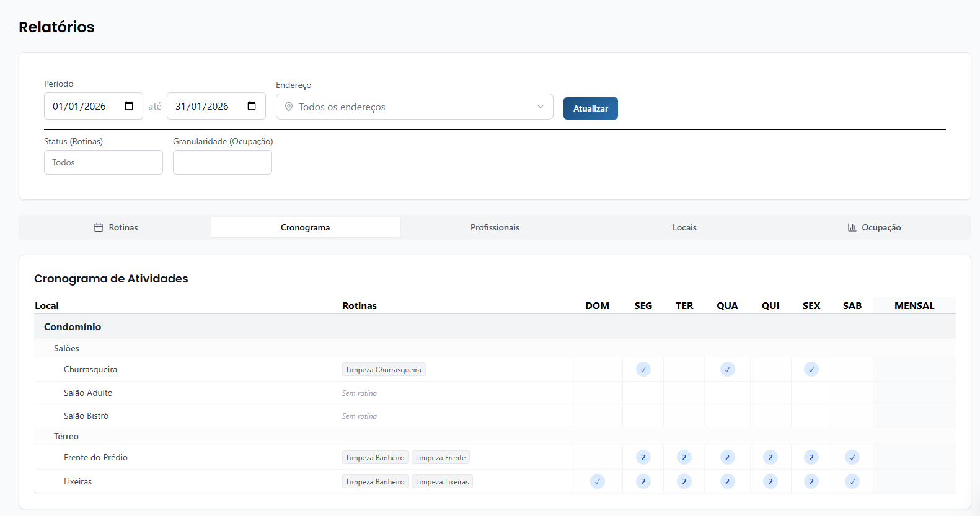
Task: Open the start date calendar picker icon
Action: [x=129, y=106]
